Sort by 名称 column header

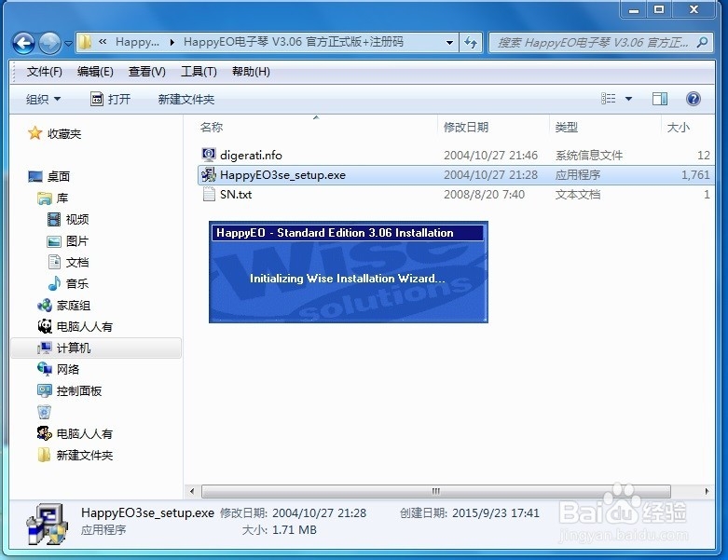click(x=212, y=127)
